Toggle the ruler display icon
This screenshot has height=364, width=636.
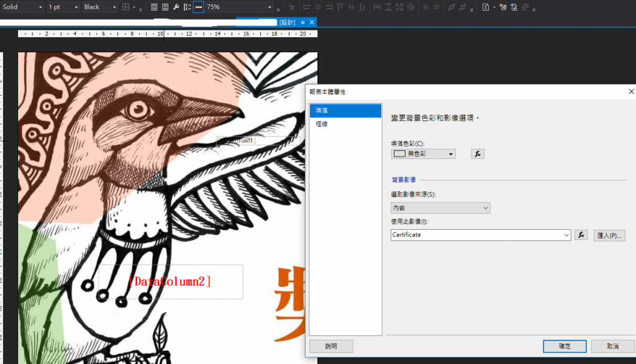click(x=198, y=7)
